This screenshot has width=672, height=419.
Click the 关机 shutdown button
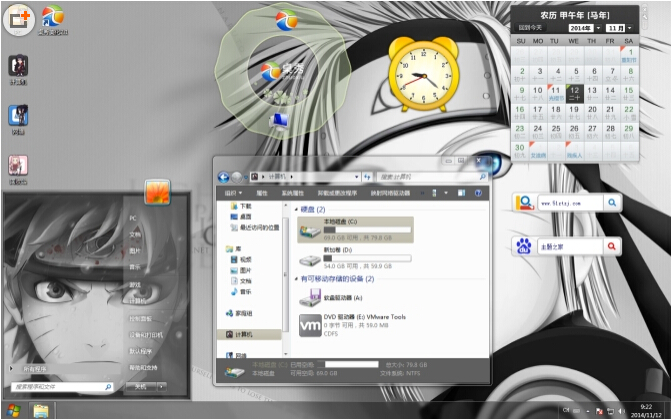click(x=141, y=386)
